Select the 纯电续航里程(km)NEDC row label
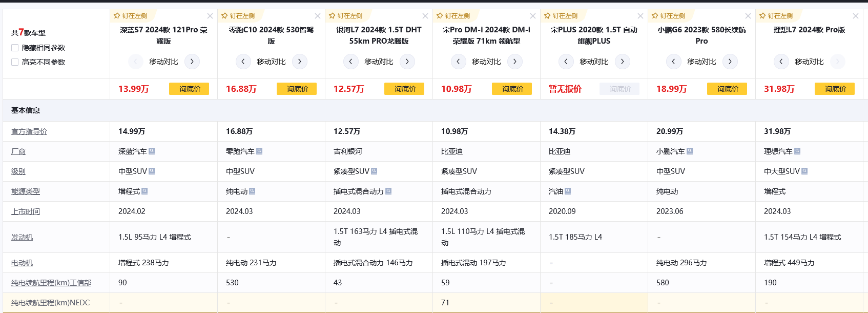Image resolution: width=868 pixels, height=313 pixels. (x=50, y=303)
